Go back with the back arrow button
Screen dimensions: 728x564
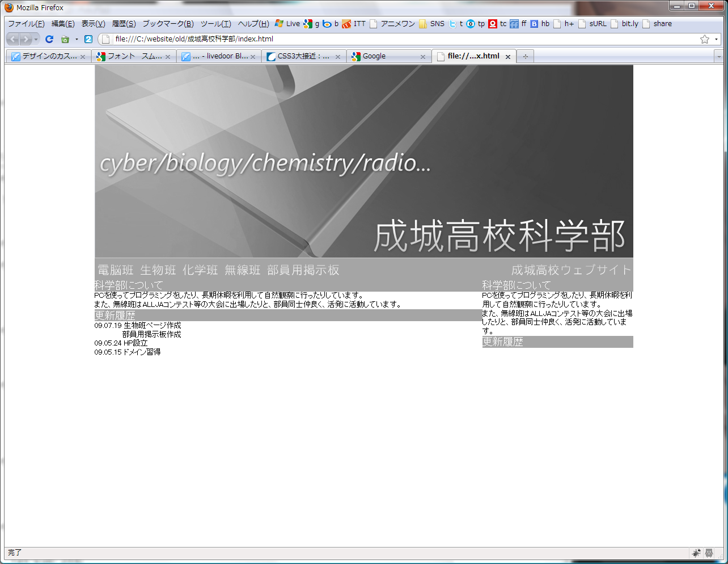[x=14, y=39]
